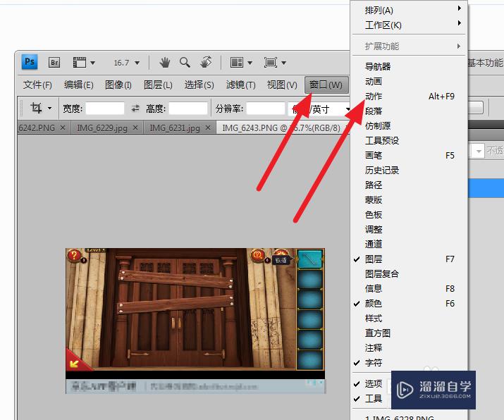
Task: Choose 画笔 F5 menu entry
Action: 409,156
